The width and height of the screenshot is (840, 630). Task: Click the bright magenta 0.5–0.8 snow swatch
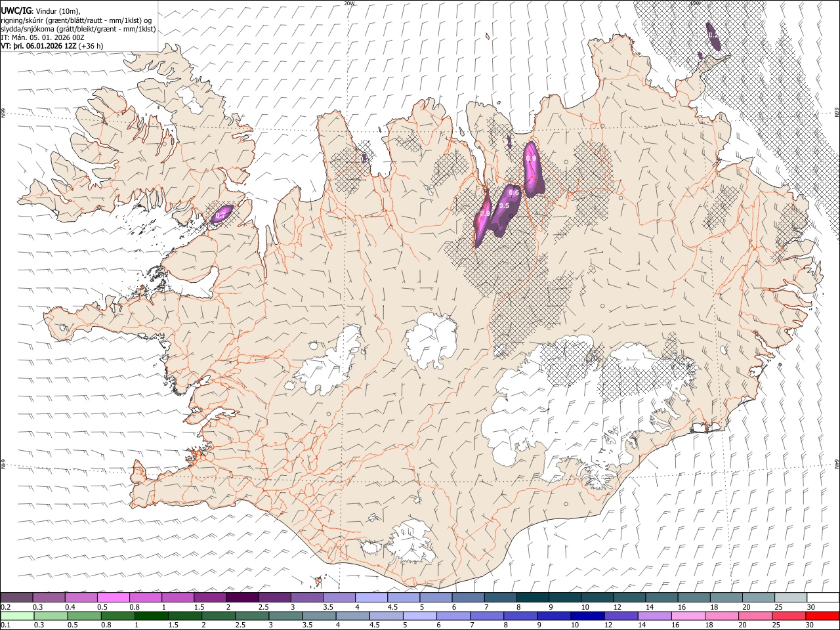113,597
